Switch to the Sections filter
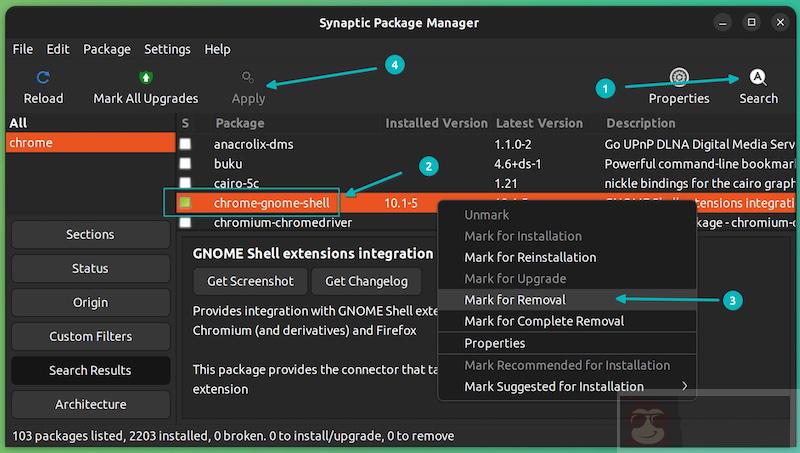The image size is (800, 453). click(90, 234)
